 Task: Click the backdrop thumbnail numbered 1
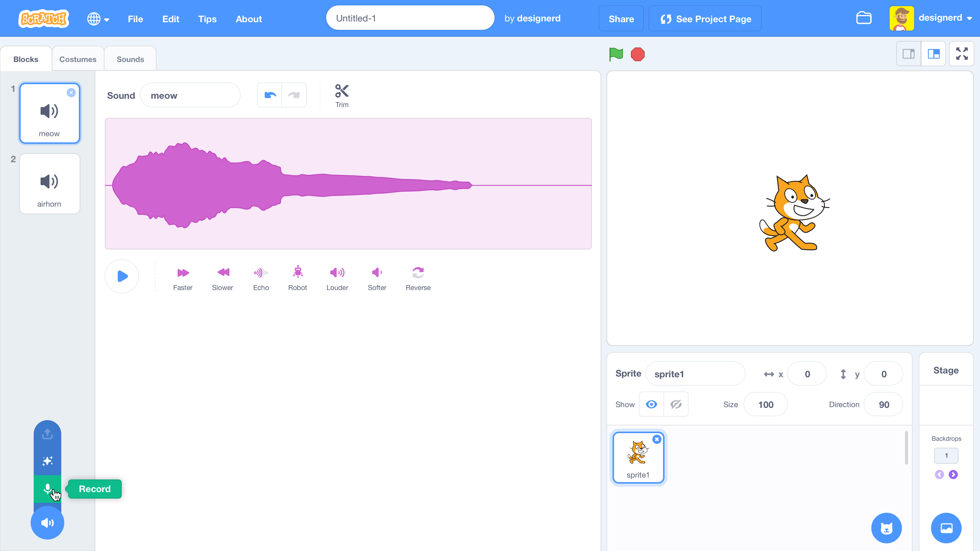tap(946, 455)
